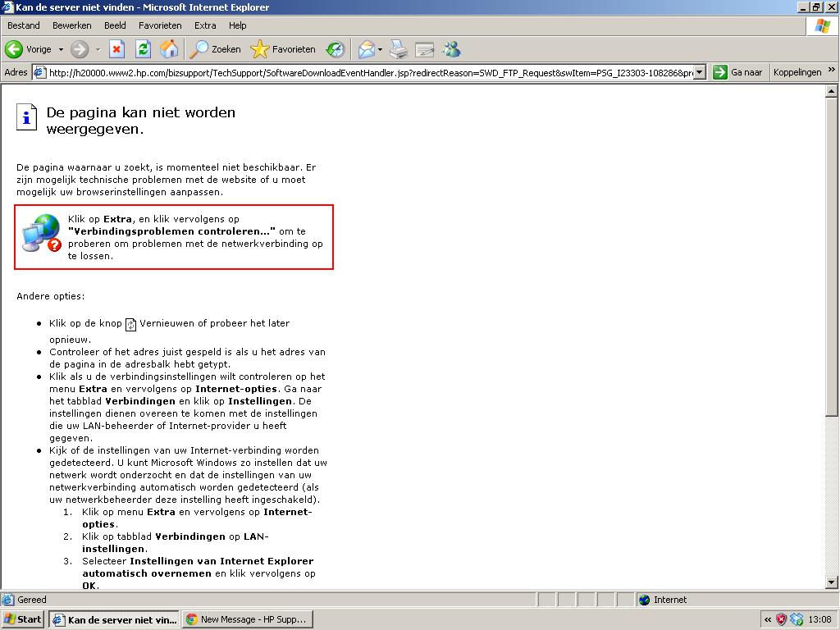Click scrollbar up arrow
Screen dimensions: 840x630
point(832,91)
